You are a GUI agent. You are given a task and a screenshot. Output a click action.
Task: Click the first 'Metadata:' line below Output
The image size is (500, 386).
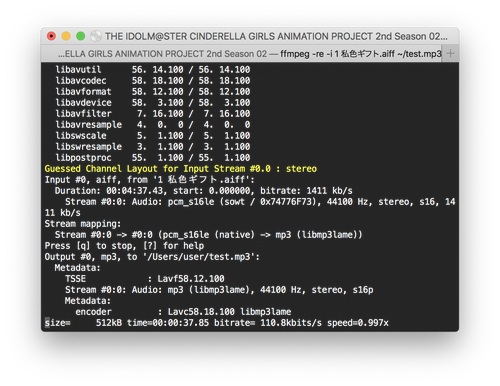pos(77,267)
